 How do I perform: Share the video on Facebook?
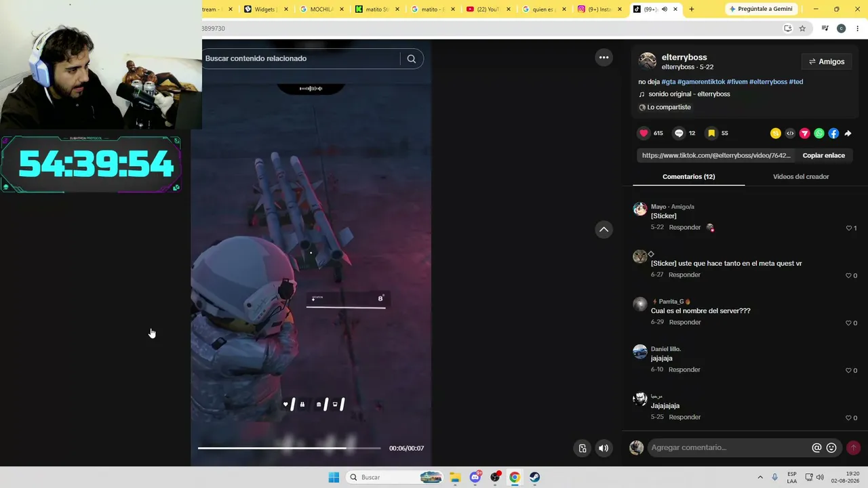(x=833, y=134)
